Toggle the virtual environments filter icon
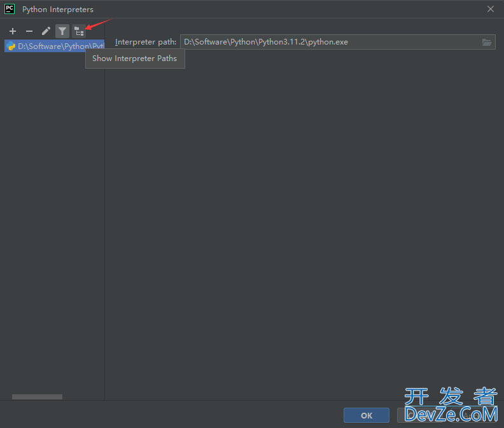 point(62,31)
